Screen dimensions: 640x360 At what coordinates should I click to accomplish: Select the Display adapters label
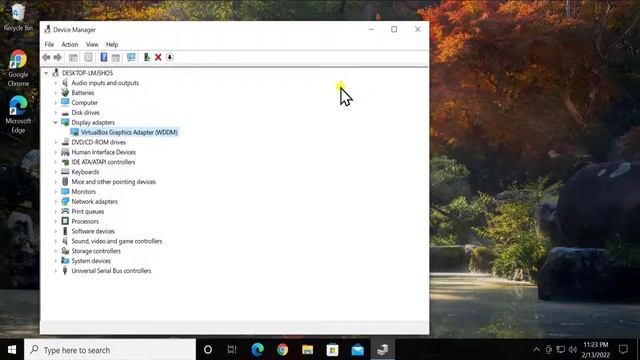(x=93, y=122)
